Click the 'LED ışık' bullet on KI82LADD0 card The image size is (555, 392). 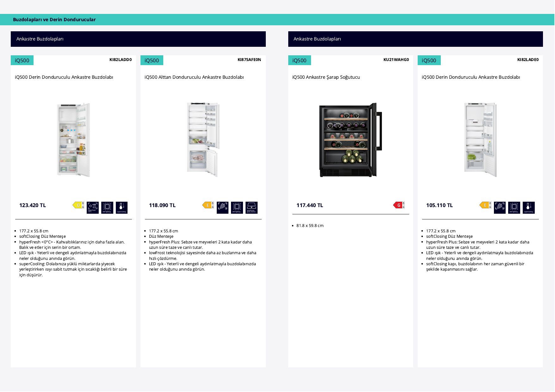pyautogui.click(x=73, y=255)
